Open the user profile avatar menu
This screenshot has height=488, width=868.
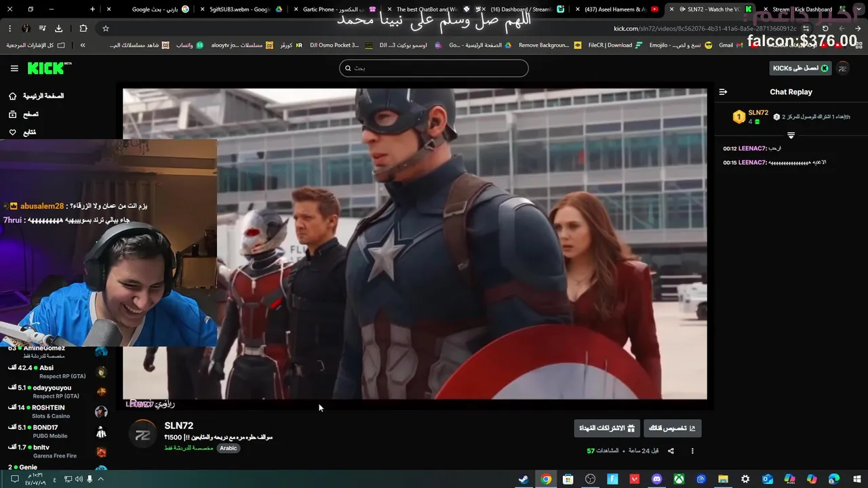tap(843, 68)
